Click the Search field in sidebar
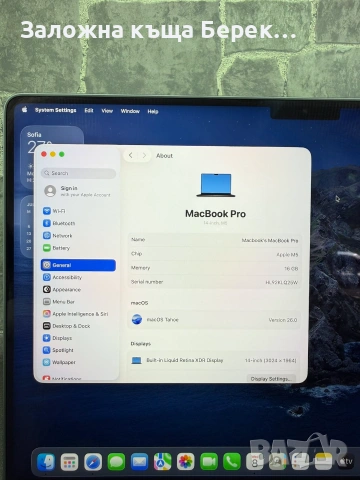Screen dimensions: 360x480 point(78,173)
